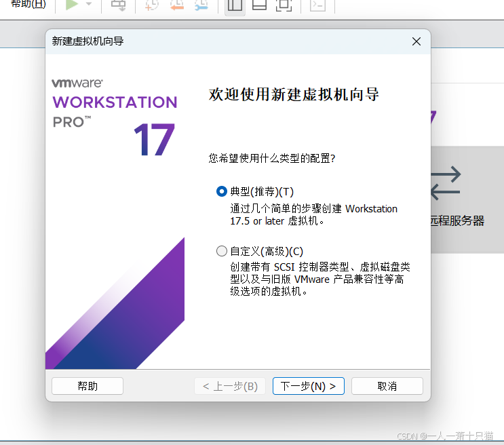
Task: Click the full screen mode icon
Action: pyautogui.click(x=284, y=5)
